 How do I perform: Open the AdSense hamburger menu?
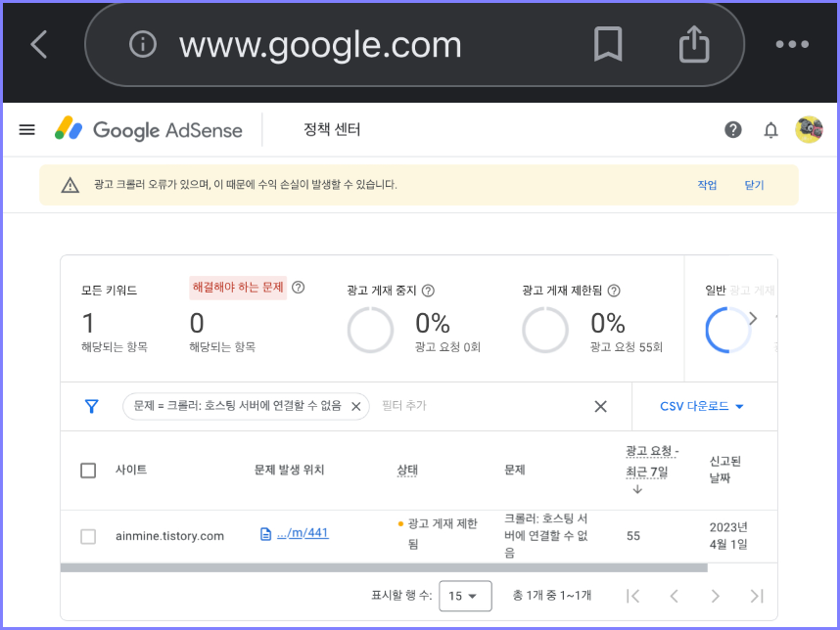pyautogui.click(x=26, y=129)
